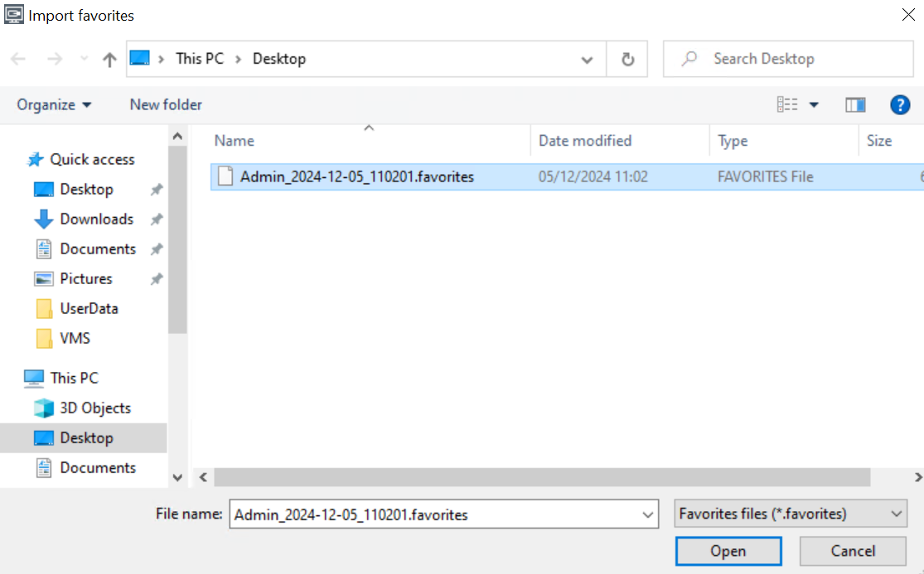924x574 pixels.
Task: Select the Admin_2024-12-05_110201.favorites file
Action: point(356,176)
